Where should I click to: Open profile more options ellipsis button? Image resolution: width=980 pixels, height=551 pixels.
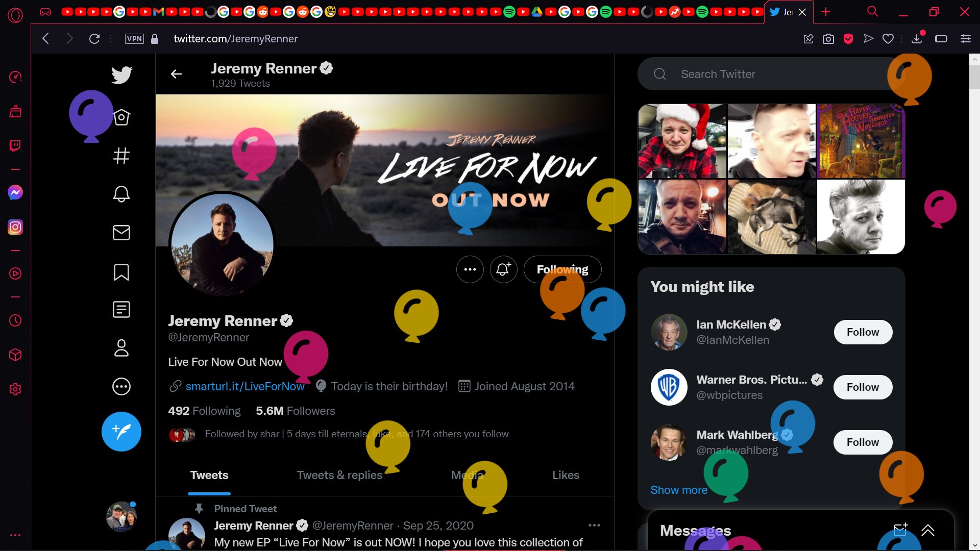[470, 269]
